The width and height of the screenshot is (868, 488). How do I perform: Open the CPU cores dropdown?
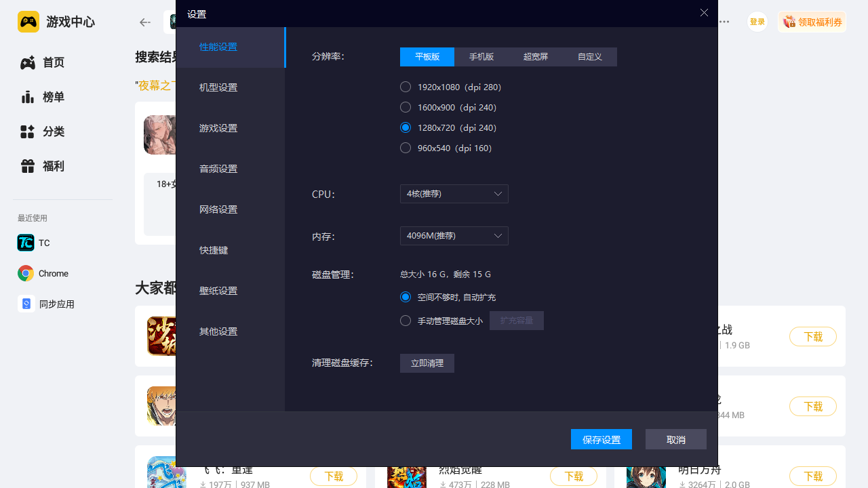coord(454,194)
